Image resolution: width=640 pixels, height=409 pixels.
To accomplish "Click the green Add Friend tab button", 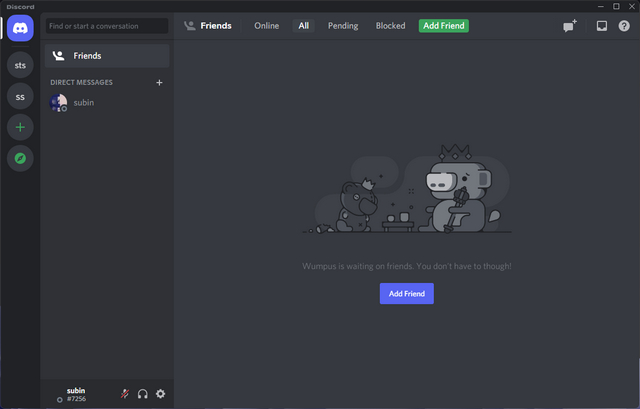I will (444, 26).
